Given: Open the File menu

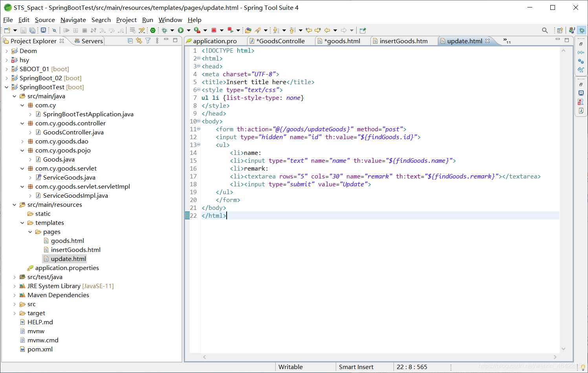Looking at the screenshot, I should pos(8,20).
